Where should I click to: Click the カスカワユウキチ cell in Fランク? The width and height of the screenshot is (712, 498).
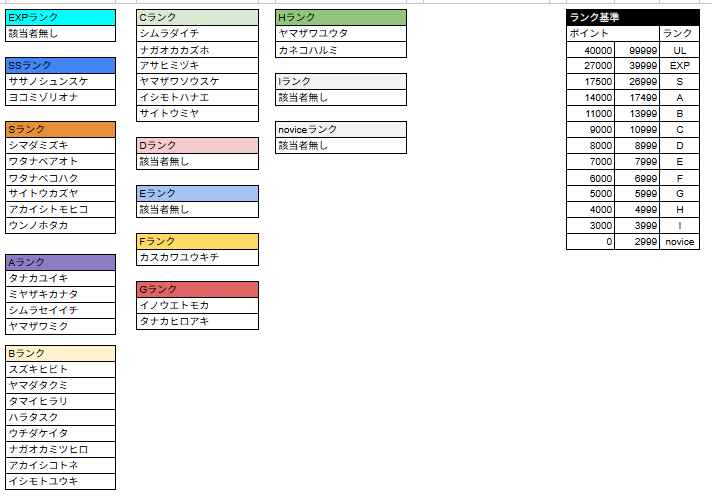(197, 257)
